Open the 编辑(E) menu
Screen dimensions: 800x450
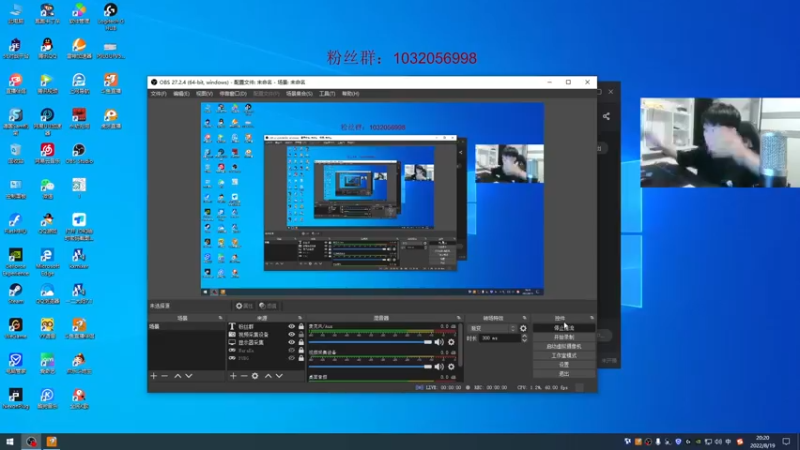click(x=181, y=94)
